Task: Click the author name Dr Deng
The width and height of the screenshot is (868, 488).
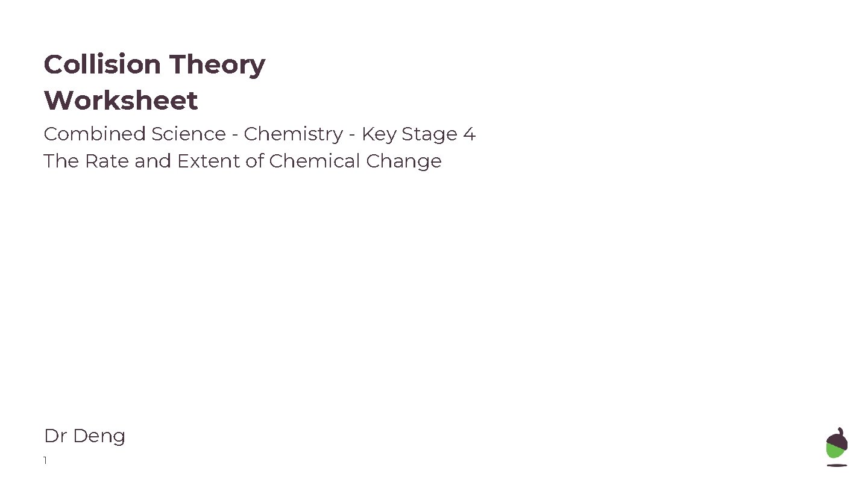Action: tap(84, 436)
